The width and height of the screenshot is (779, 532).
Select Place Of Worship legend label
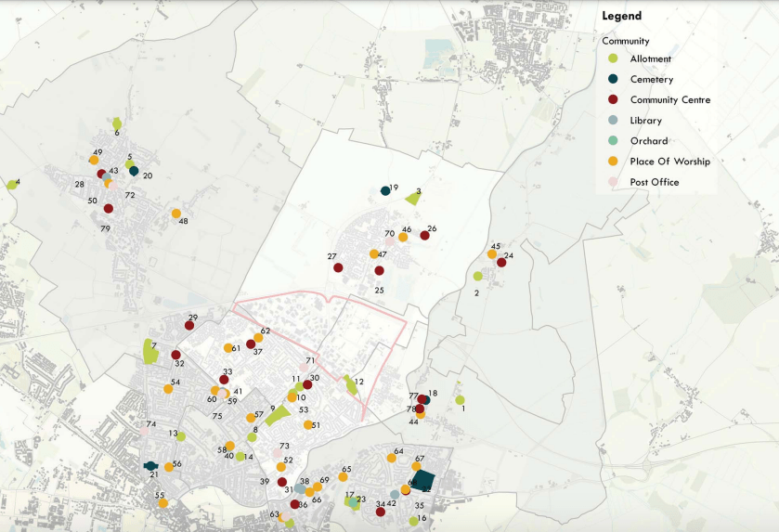pyautogui.click(x=669, y=162)
